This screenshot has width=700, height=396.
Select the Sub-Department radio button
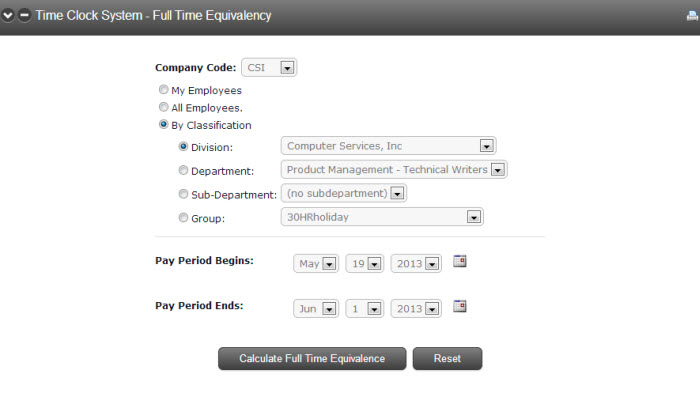coord(183,194)
